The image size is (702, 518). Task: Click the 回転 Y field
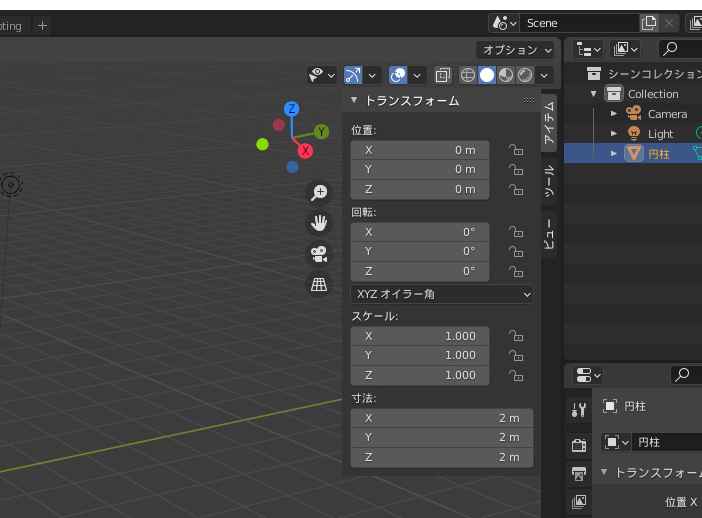point(420,251)
